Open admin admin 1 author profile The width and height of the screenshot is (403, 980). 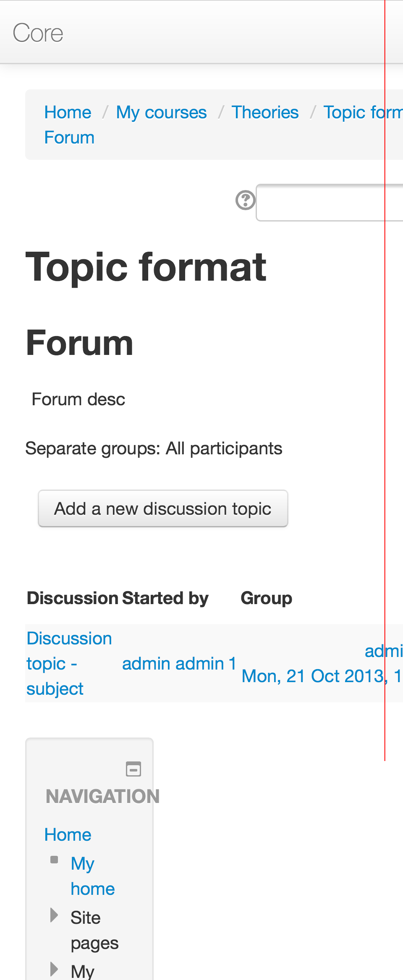click(x=179, y=664)
